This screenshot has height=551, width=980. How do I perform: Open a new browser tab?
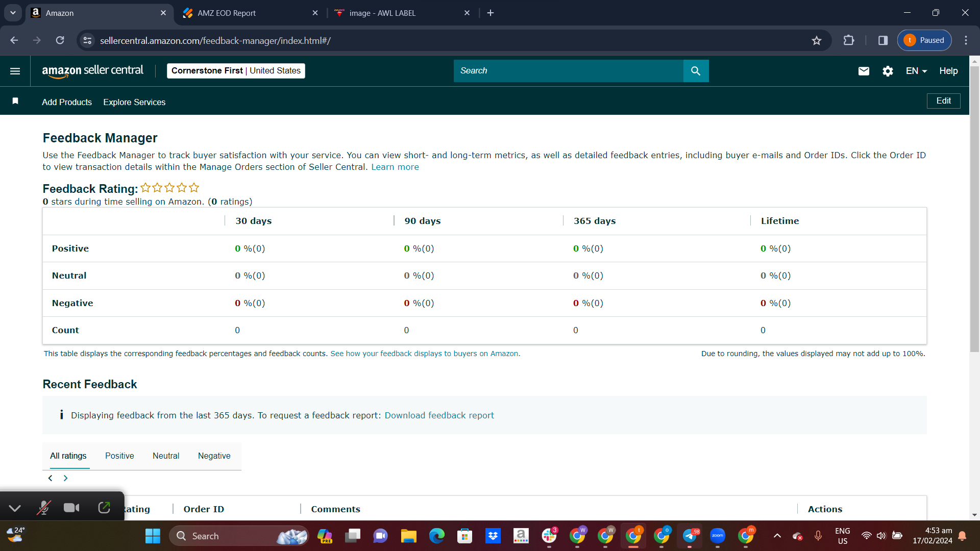point(491,13)
